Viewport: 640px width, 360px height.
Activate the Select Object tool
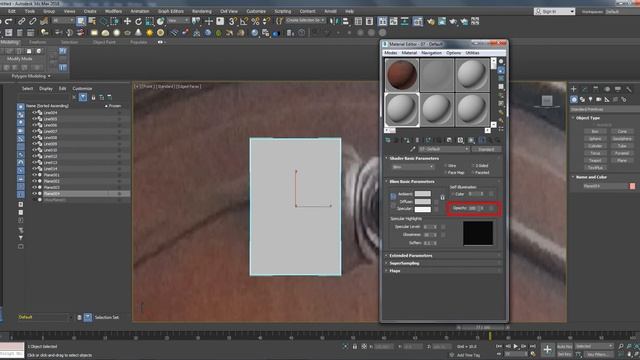click(x=81, y=21)
